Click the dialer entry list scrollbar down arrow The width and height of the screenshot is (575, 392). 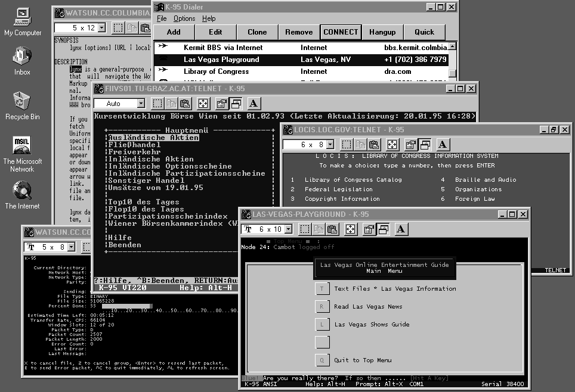(x=453, y=73)
